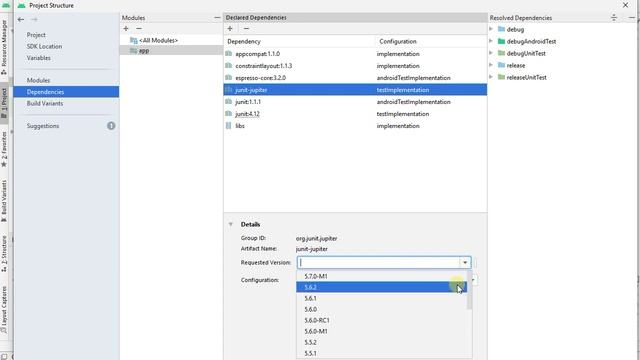Viewport: 640px width, 360px height.
Task: Select the junit-jupiter dependency row
Action: point(355,90)
